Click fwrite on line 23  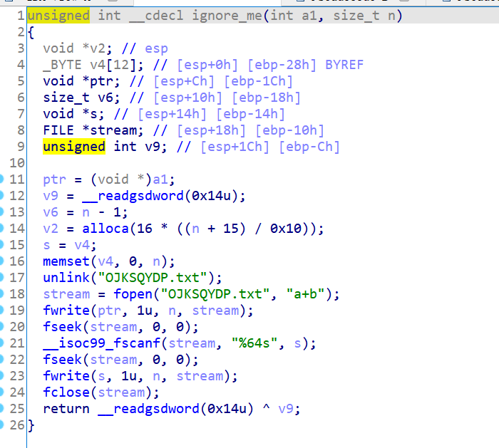pos(66,376)
